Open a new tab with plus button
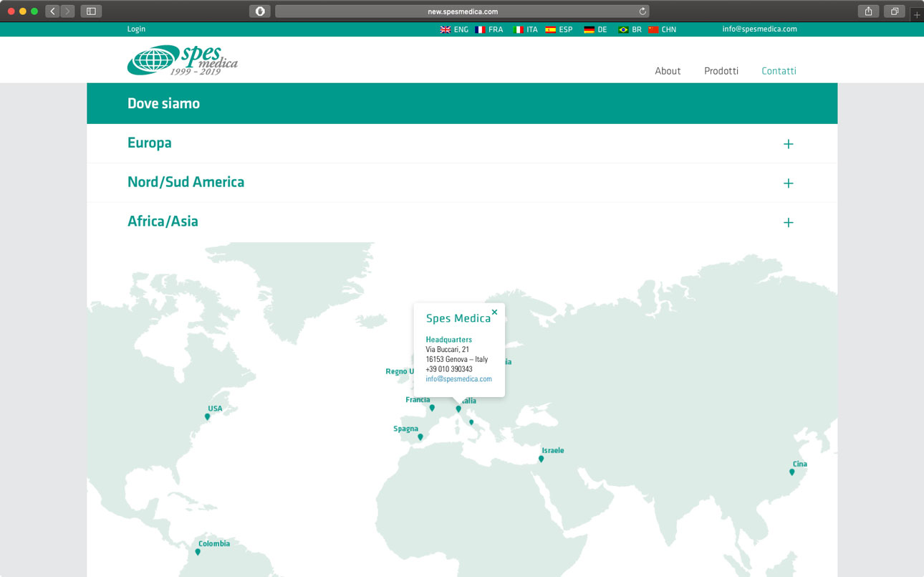This screenshot has height=577, width=924. pos(917,14)
